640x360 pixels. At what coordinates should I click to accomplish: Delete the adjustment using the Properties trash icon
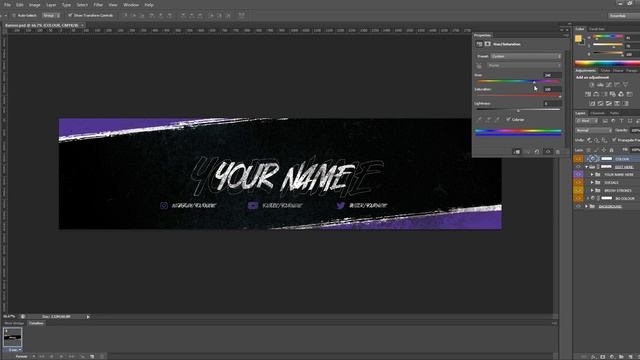(x=558, y=152)
